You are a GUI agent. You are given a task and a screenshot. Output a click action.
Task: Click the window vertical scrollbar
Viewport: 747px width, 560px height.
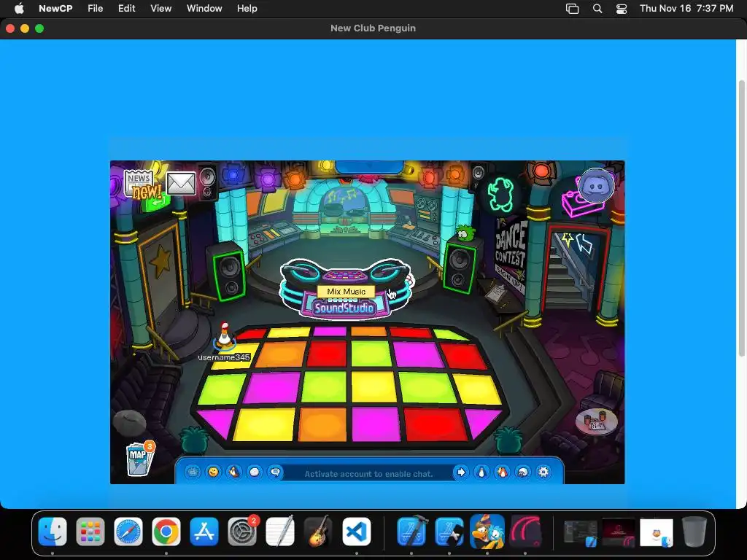(741, 218)
